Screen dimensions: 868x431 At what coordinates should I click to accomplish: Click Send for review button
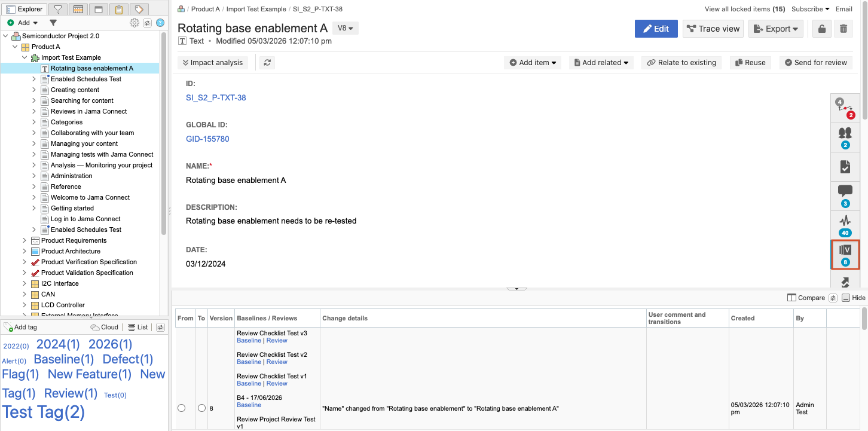coord(816,62)
